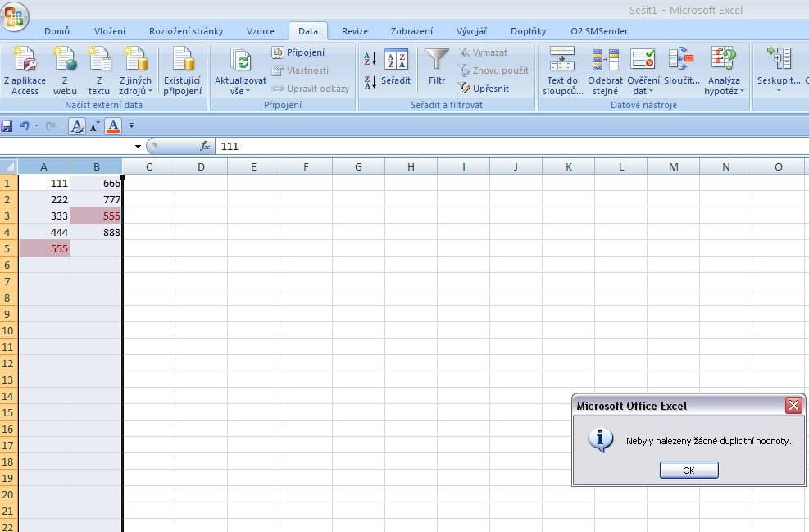Select highlighted cell A5 with 555

point(44,248)
